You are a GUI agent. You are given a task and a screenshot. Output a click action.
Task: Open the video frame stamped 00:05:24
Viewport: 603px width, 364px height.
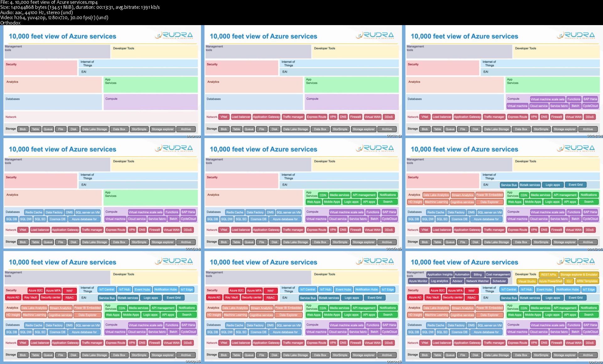pos(100,194)
